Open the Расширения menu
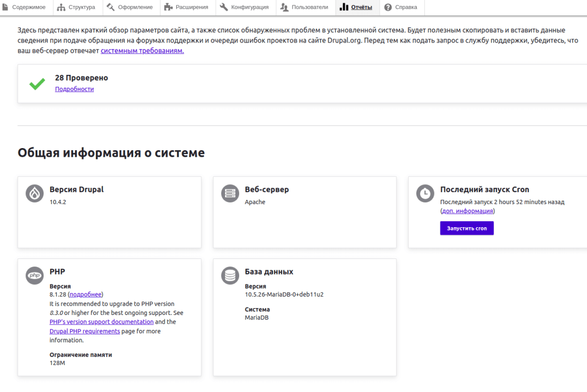 (187, 7)
